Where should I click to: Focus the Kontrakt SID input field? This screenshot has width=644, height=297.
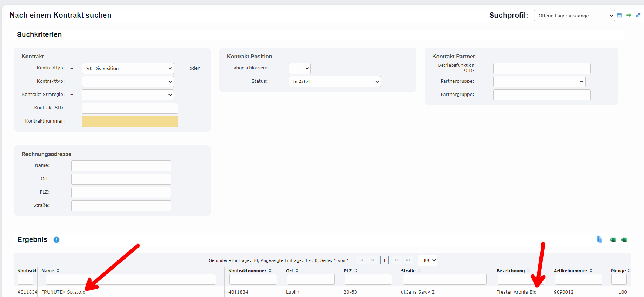(130, 108)
